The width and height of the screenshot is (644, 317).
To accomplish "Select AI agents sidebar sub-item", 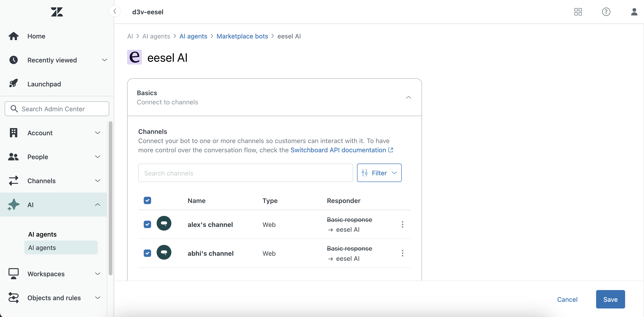I will (x=61, y=247).
